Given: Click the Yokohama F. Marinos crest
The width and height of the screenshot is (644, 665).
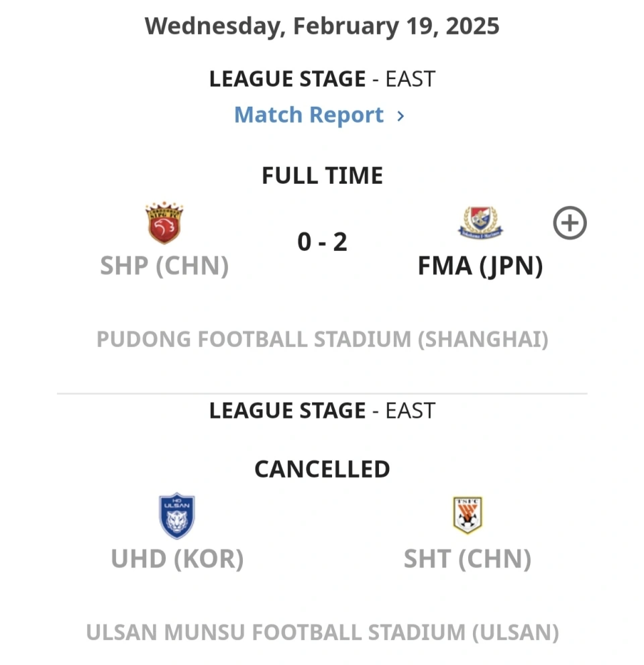Looking at the screenshot, I should (x=480, y=223).
